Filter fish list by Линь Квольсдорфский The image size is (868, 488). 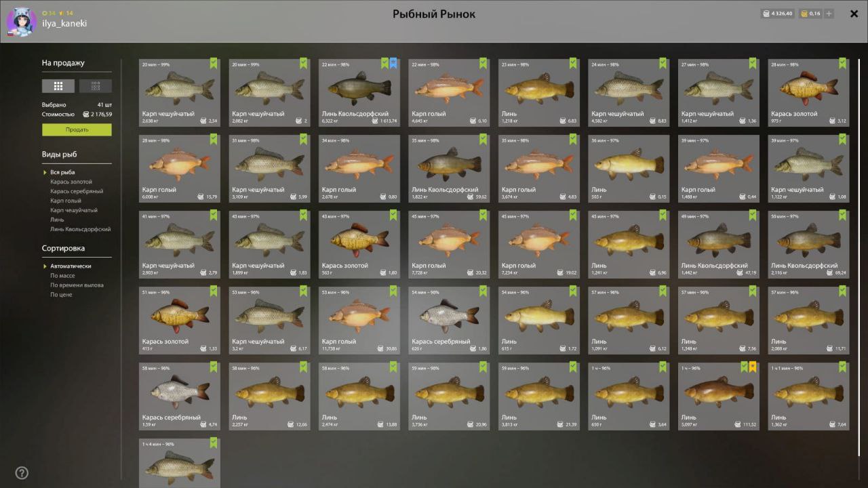pyautogui.click(x=80, y=229)
